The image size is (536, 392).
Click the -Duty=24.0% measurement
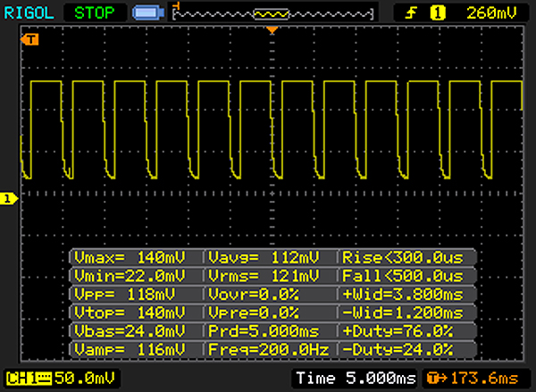(398, 350)
